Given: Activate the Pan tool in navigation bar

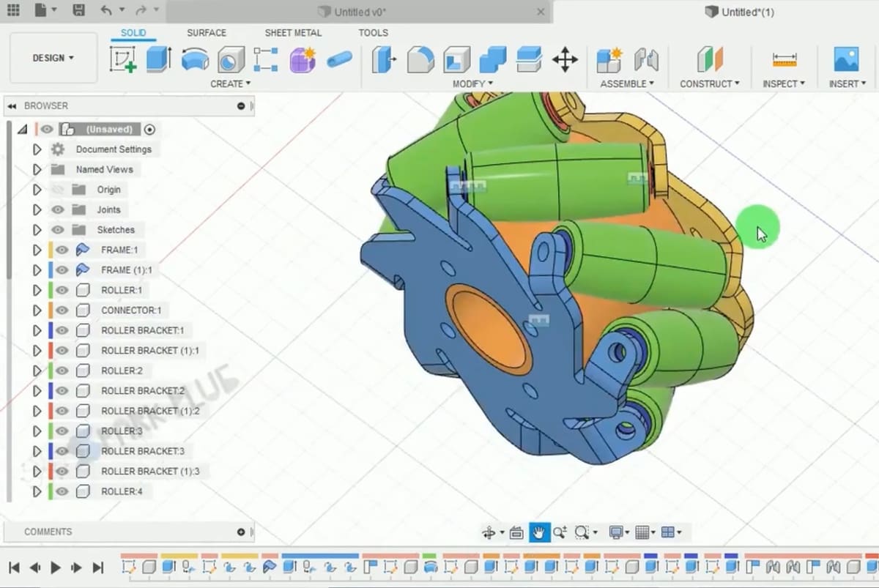Looking at the screenshot, I should coord(538,532).
